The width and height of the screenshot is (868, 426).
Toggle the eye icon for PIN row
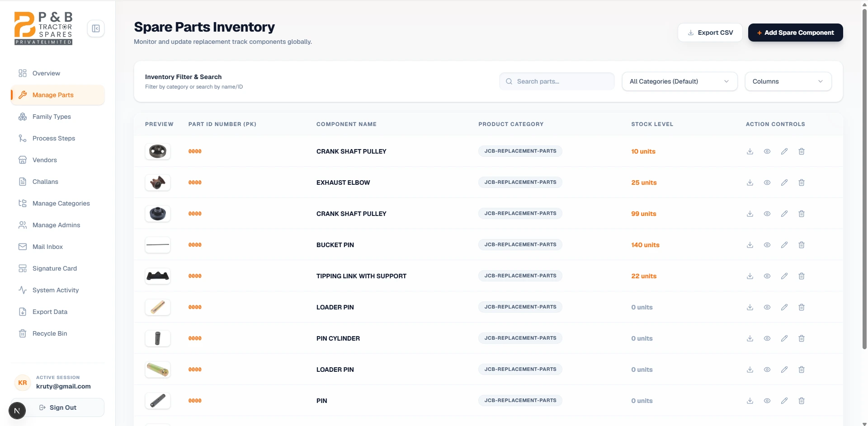[767, 401]
